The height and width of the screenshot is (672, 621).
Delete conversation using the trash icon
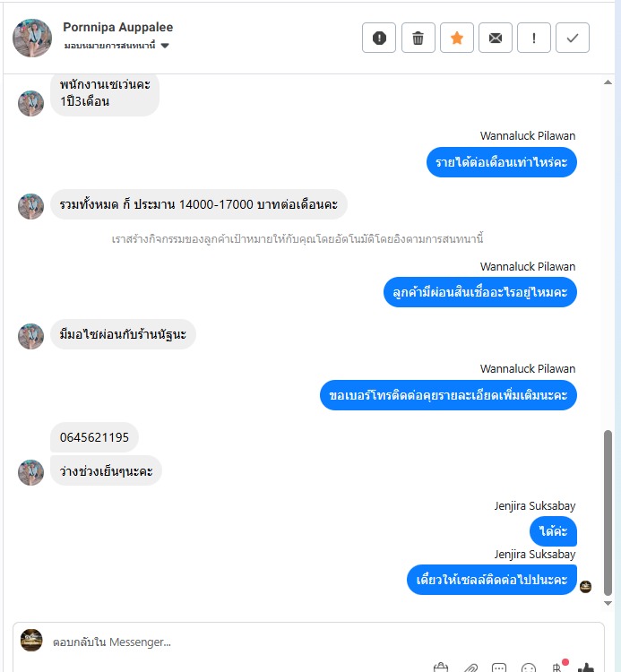pos(418,38)
